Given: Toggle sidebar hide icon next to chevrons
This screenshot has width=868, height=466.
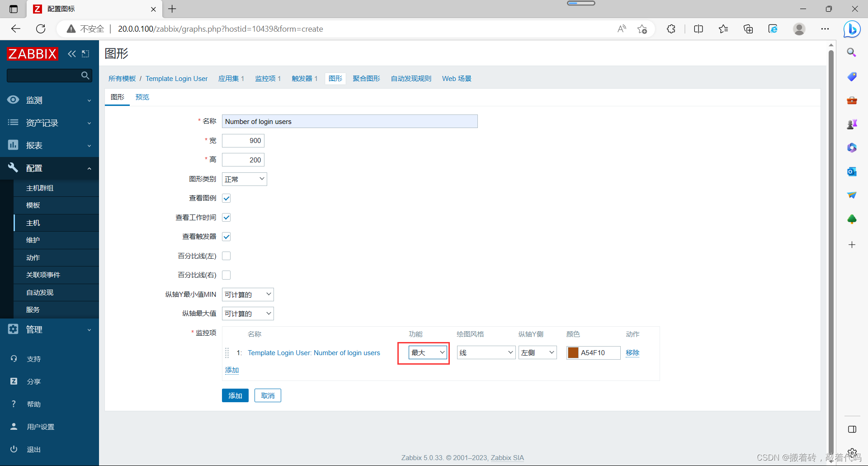Looking at the screenshot, I should click(85, 54).
